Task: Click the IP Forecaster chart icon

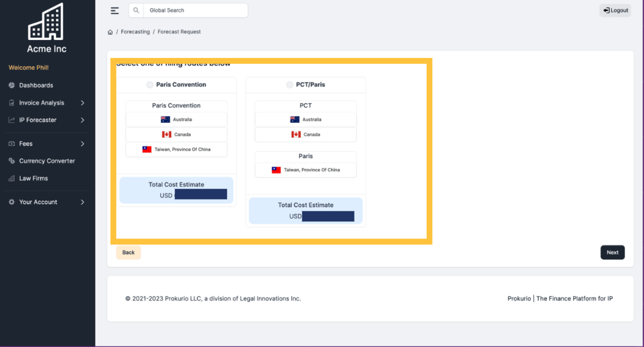Action: [12, 120]
